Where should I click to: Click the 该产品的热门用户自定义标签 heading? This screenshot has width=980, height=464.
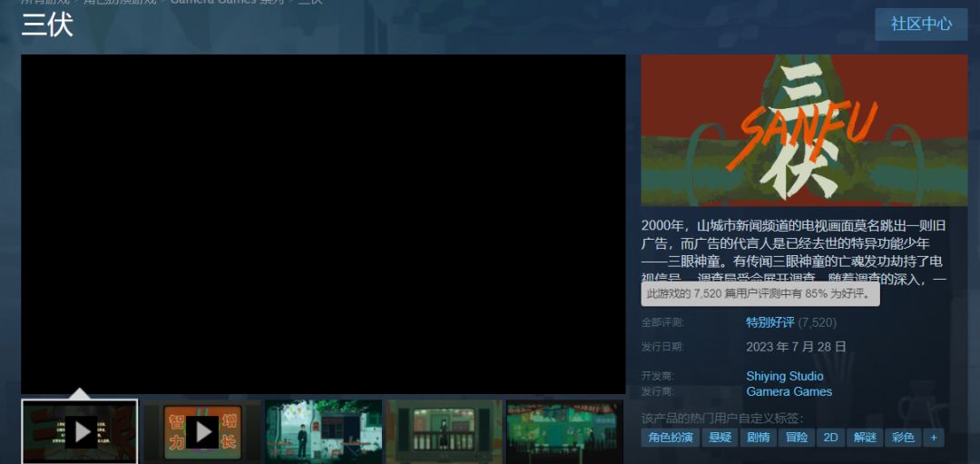tap(722, 419)
